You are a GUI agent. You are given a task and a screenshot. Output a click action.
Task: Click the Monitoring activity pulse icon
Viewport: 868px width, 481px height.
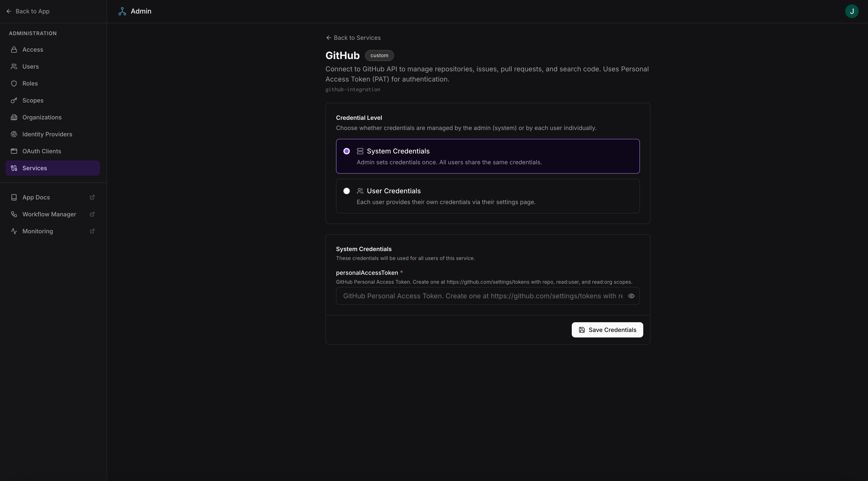coord(14,231)
